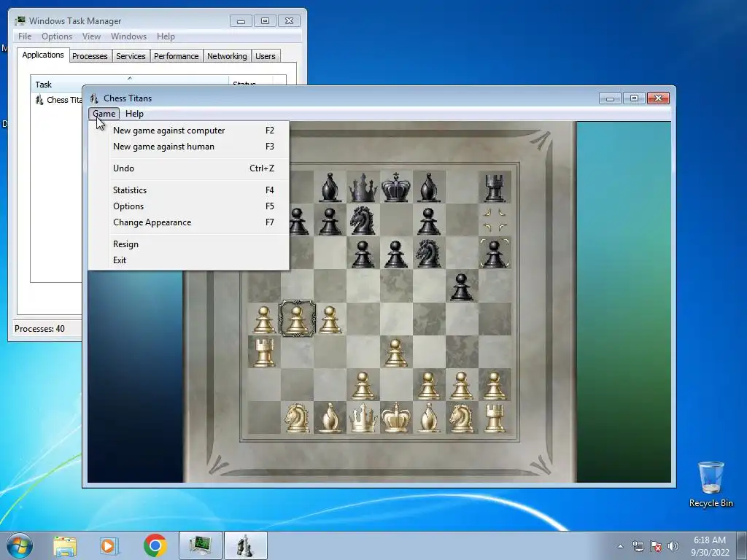Viewport: 747px width, 560px height.
Task: Switch to the Processes tab
Action: point(90,56)
